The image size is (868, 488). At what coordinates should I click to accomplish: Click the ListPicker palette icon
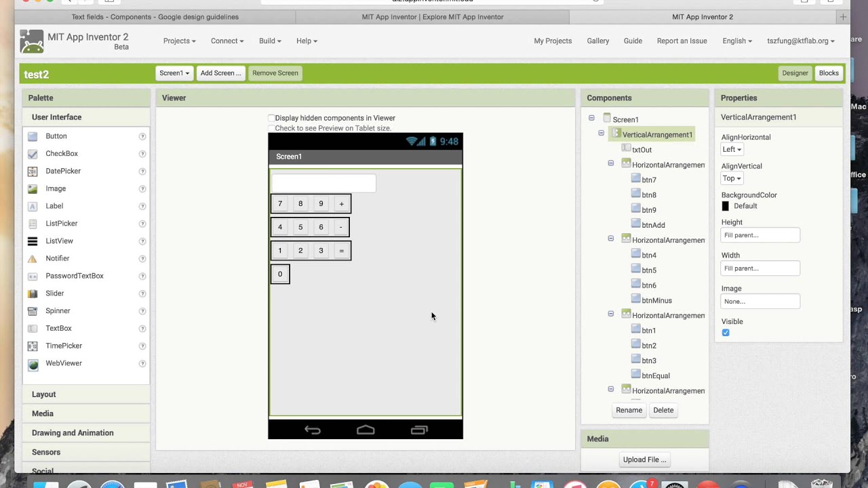tap(33, 224)
